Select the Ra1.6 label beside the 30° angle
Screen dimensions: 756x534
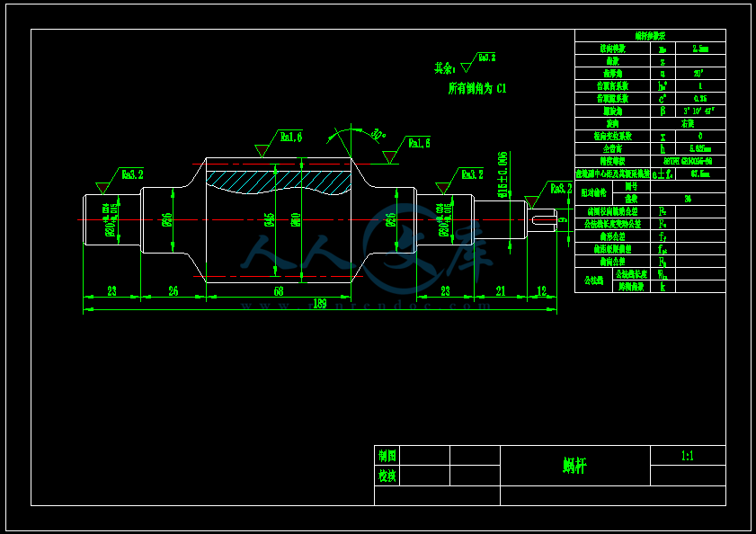tap(419, 143)
